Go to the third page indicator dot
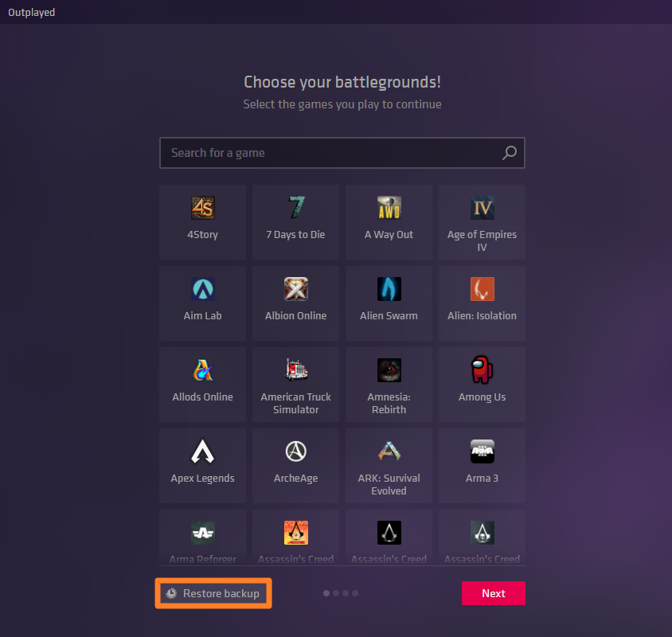672x637 pixels. click(346, 593)
